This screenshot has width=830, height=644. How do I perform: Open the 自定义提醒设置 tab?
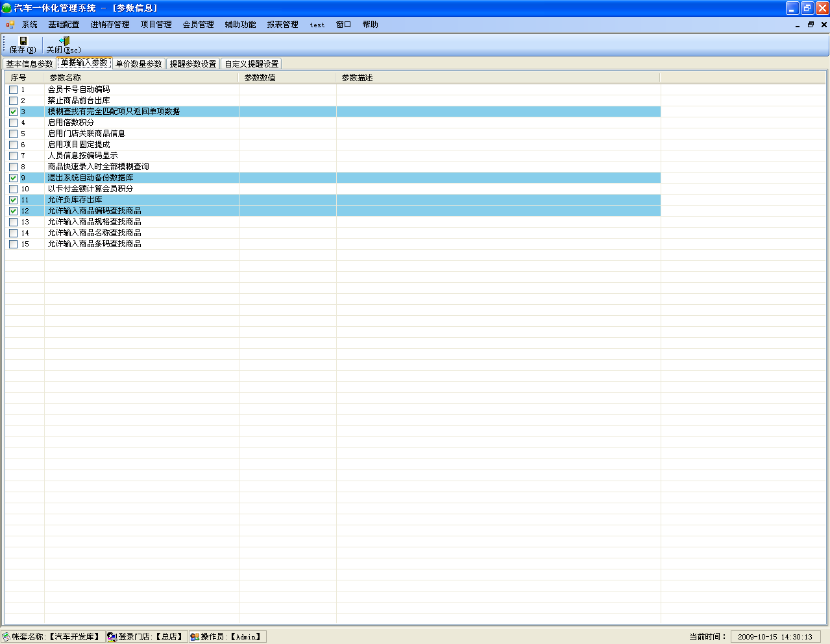point(252,64)
